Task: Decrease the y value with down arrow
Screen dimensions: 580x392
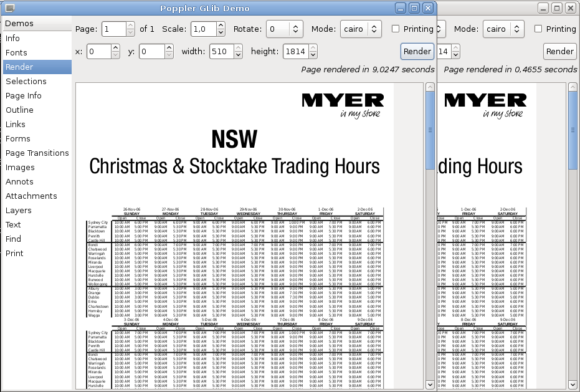Action: 169,55
